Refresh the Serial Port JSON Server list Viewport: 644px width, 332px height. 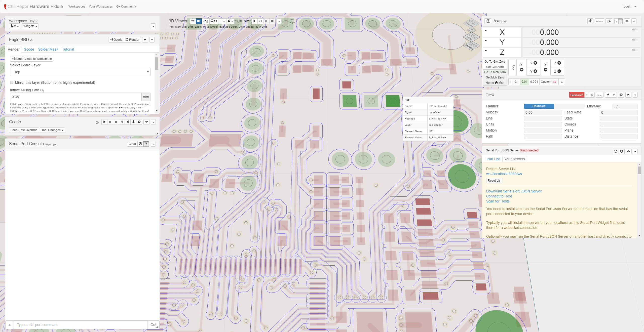coord(616,151)
